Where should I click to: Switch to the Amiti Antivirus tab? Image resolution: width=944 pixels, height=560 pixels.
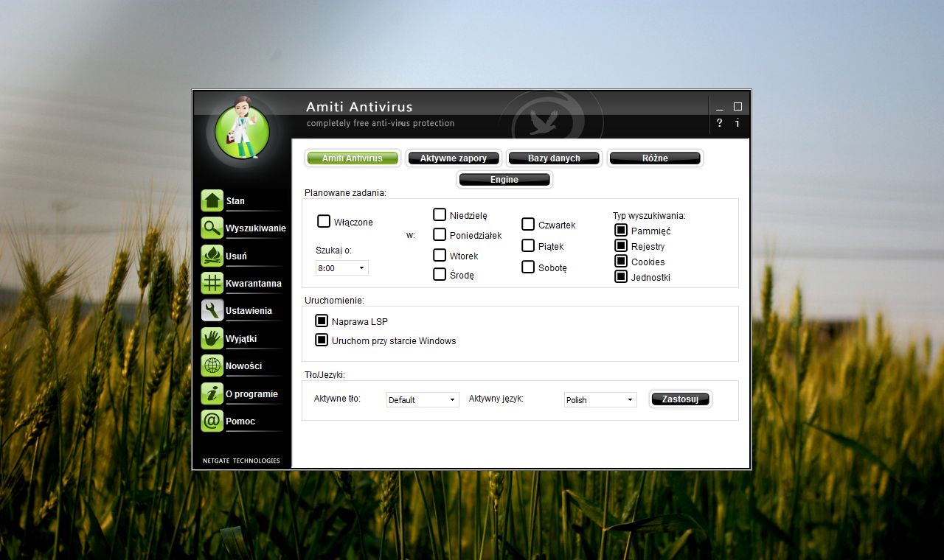pos(353,158)
